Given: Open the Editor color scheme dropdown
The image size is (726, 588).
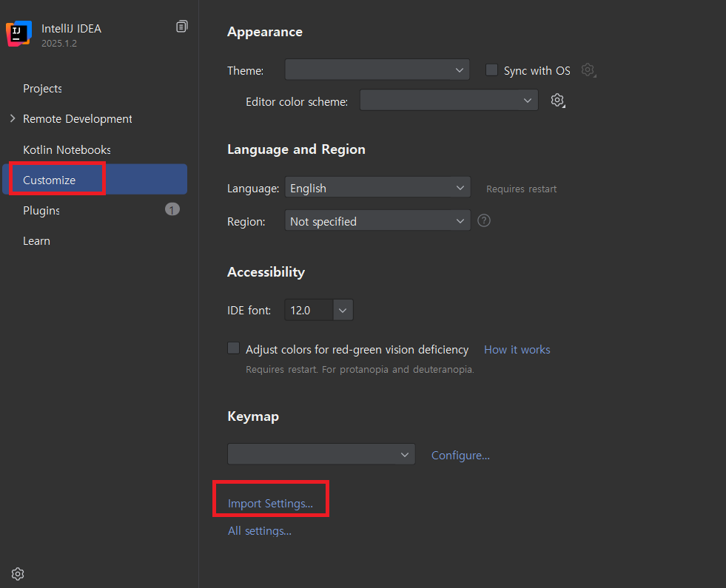Looking at the screenshot, I should (448, 101).
